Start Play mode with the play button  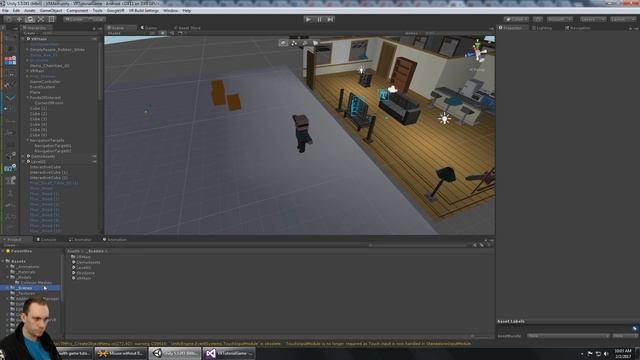click(x=309, y=19)
